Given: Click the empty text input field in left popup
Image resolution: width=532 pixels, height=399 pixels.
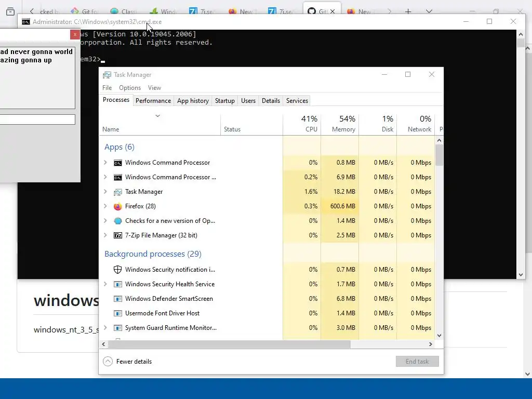Looking at the screenshot, I should coord(37,119).
